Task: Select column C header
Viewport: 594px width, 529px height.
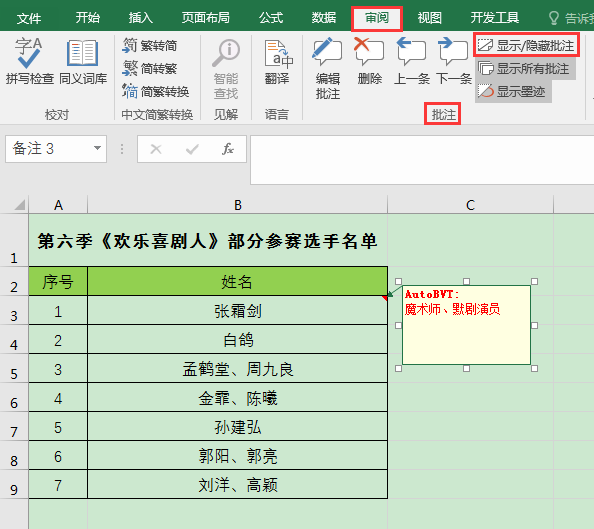Action: pos(471,205)
